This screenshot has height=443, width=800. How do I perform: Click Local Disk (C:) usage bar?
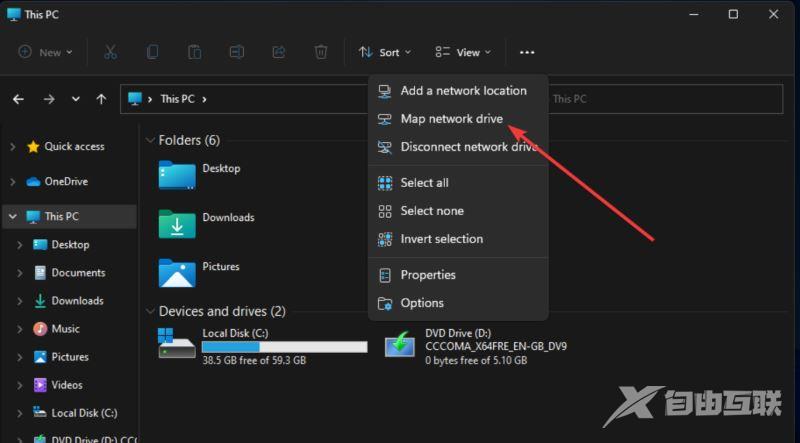coord(285,347)
